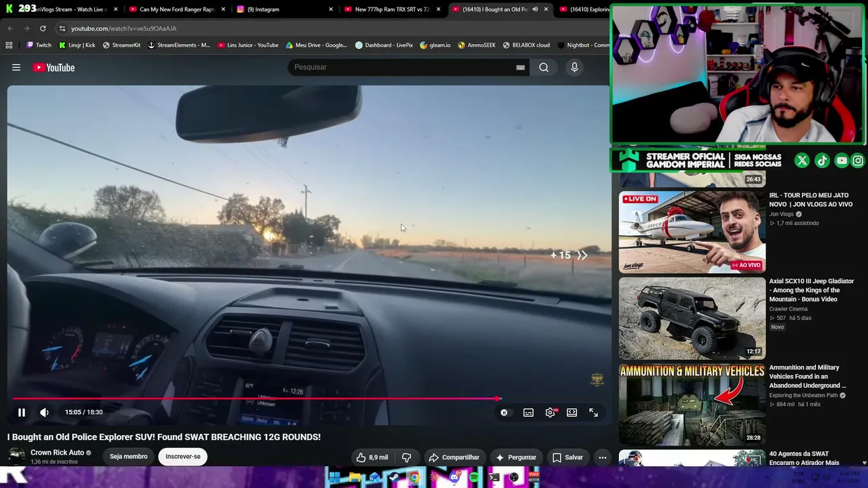Open Spotify from taskbar
Image resolution: width=868 pixels, height=488 pixels.
(474, 478)
